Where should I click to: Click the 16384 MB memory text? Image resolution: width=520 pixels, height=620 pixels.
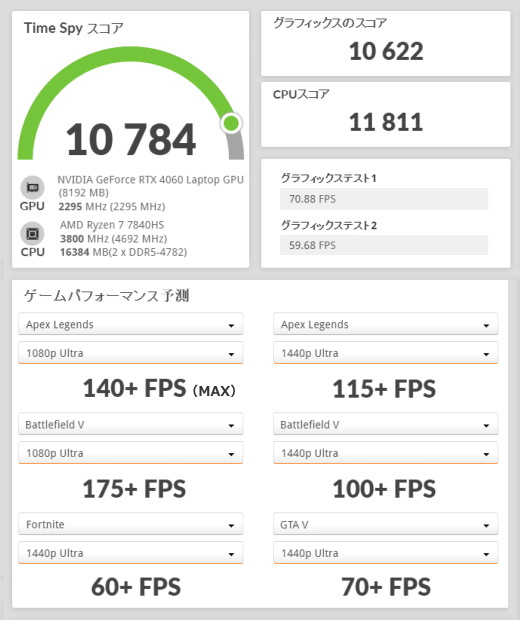123,252
